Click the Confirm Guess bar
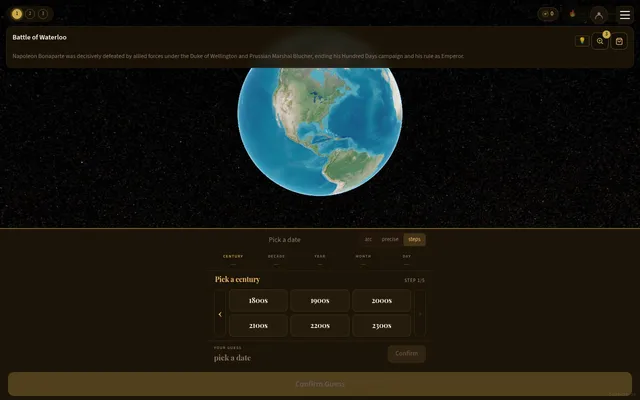Viewport: 640px width, 400px height. (x=320, y=384)
